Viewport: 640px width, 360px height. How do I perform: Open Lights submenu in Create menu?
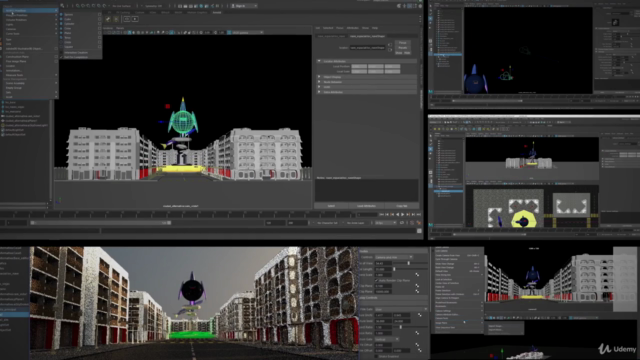click(31, 24)
